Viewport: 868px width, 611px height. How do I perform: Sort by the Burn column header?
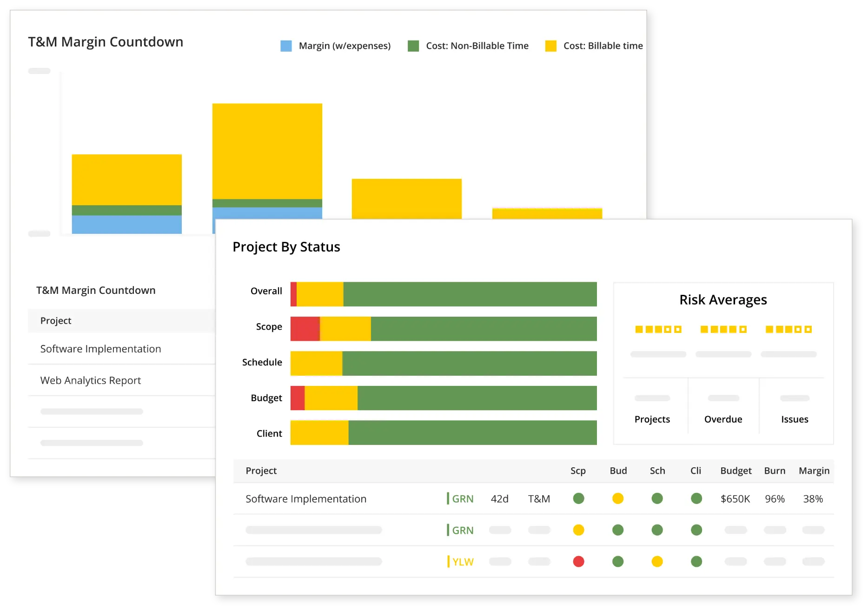click(x=775, y=471)
